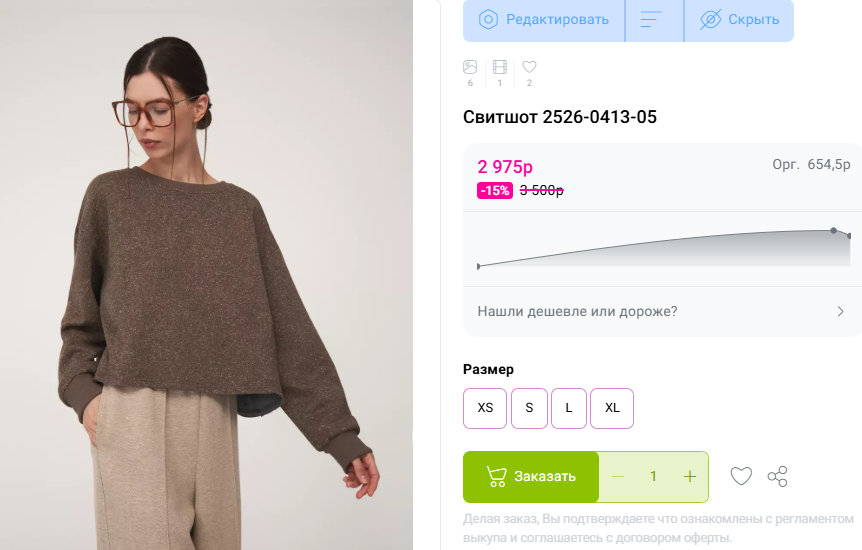862x550 pixels.
Task: Click the quantity input field
Action: click(x=653, y=476)
